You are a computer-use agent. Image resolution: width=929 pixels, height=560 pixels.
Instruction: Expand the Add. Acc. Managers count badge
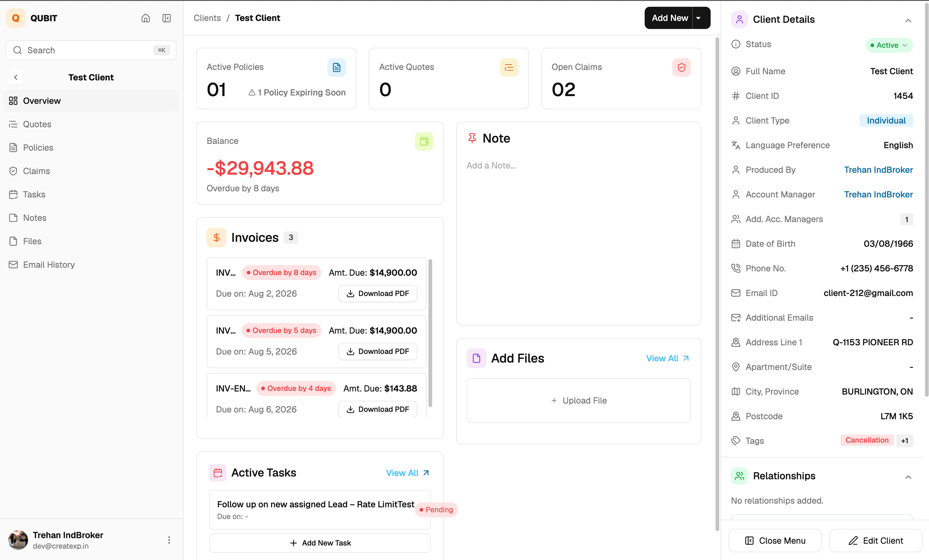(907, 219)
